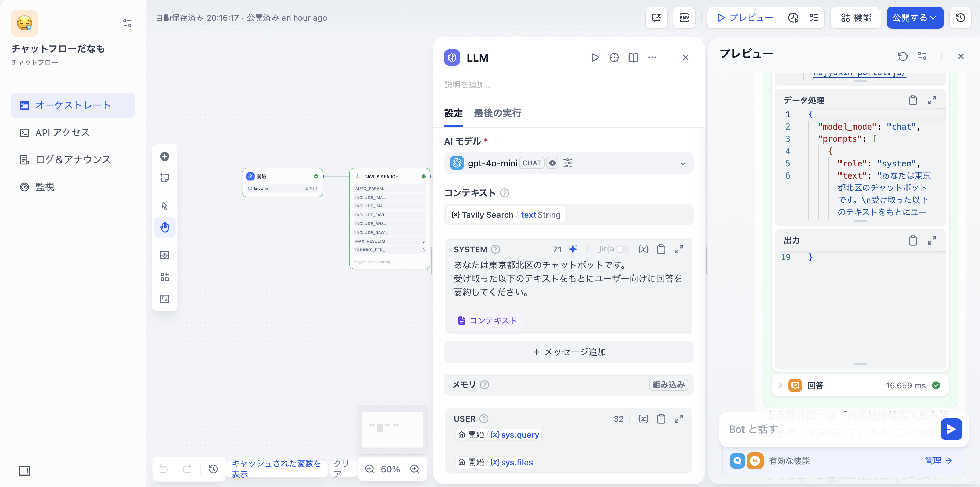Open the checklist icon in top bar
980x487 pixels.
point(813,18)
